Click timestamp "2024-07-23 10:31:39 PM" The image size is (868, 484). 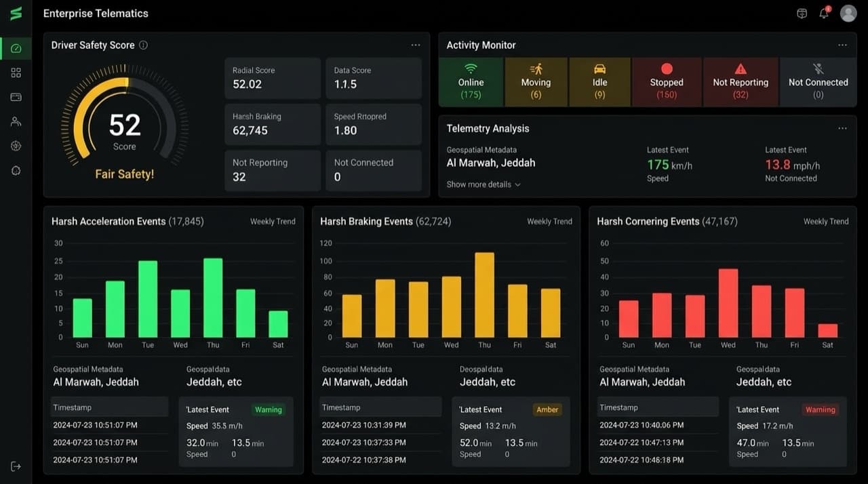364,425
